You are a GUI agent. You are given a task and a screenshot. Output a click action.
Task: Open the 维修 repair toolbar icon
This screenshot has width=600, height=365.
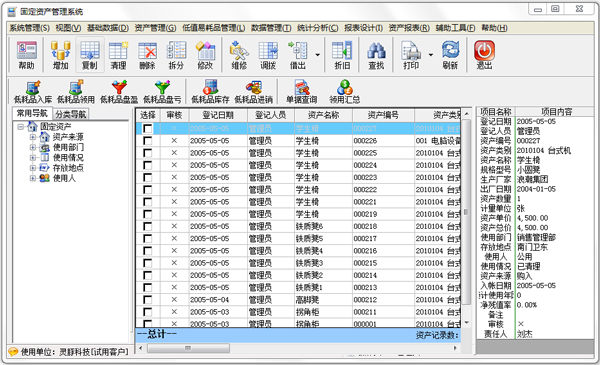239,55
